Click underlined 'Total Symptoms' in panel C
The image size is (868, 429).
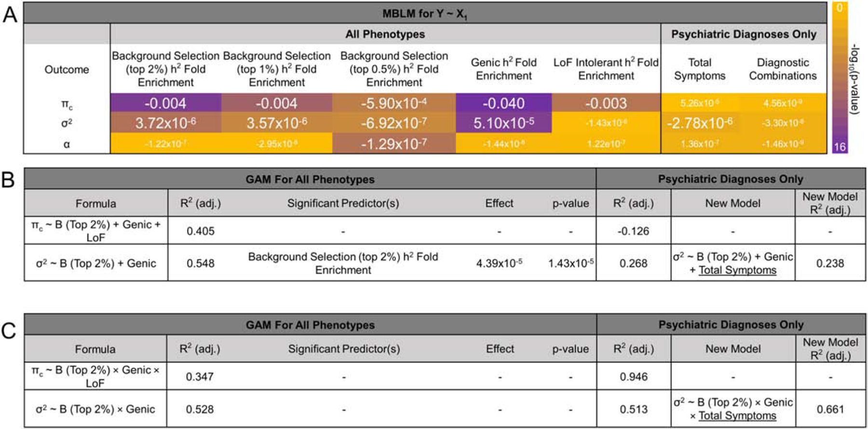click(737, 416)
